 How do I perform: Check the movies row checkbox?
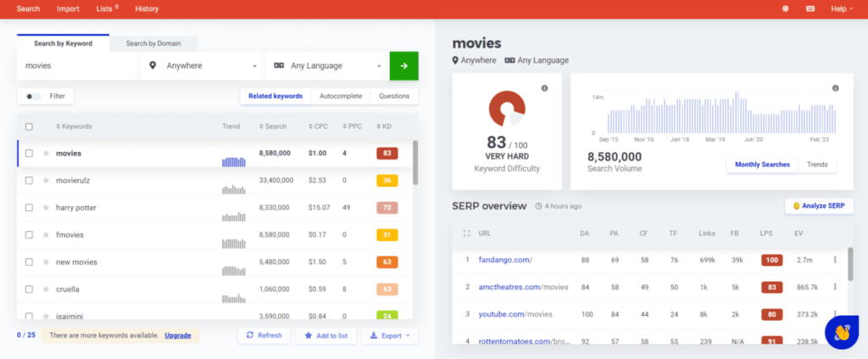point(30,154)
